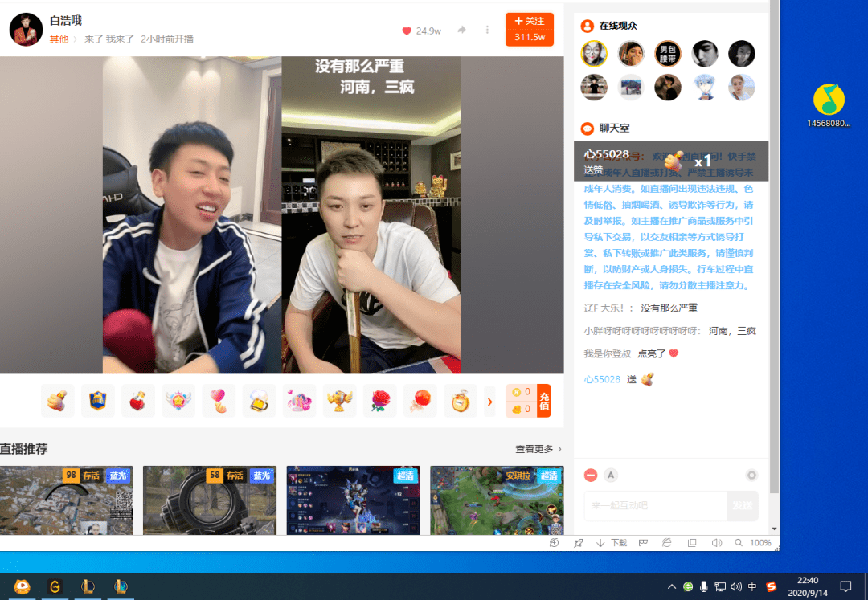The image size is (868, 600).
Task: Toggle the red block-messages icon in chat
Action: (591, 476)
